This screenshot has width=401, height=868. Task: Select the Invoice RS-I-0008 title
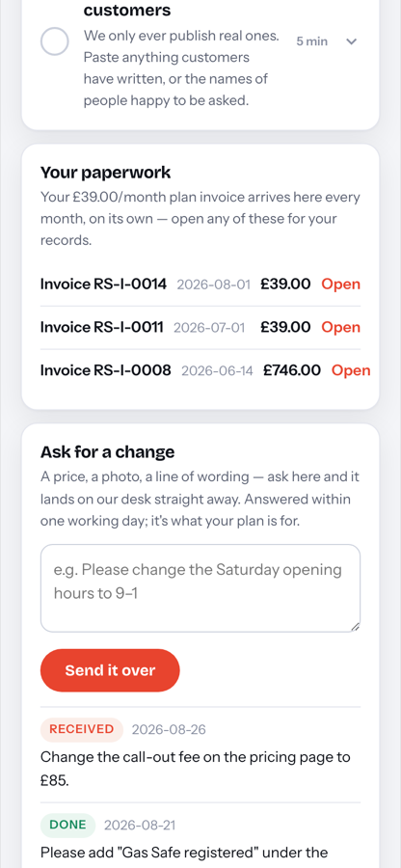tap(106, 371)
